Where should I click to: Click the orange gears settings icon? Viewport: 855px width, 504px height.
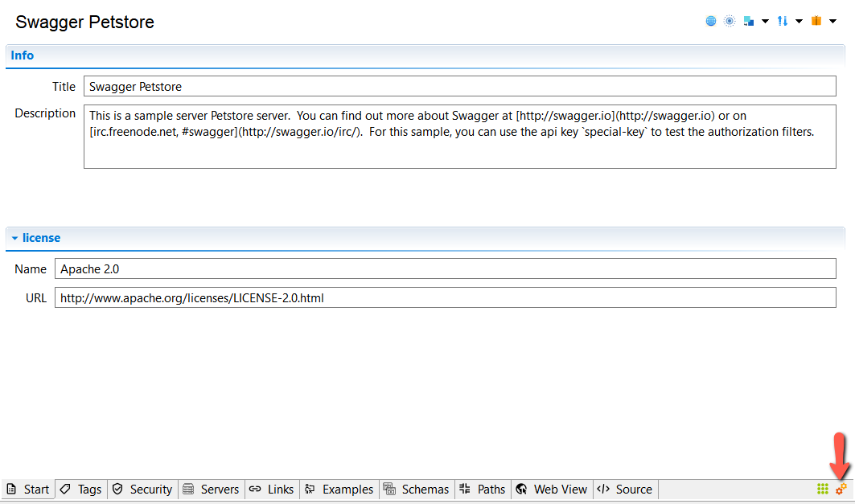841,490
